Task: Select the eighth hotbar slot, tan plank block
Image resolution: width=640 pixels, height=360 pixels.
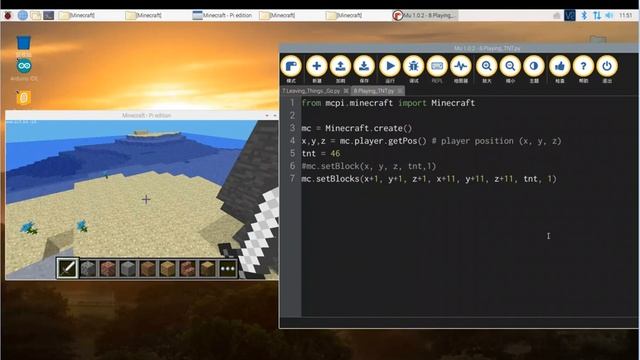Action: click(x=207, y=268)
